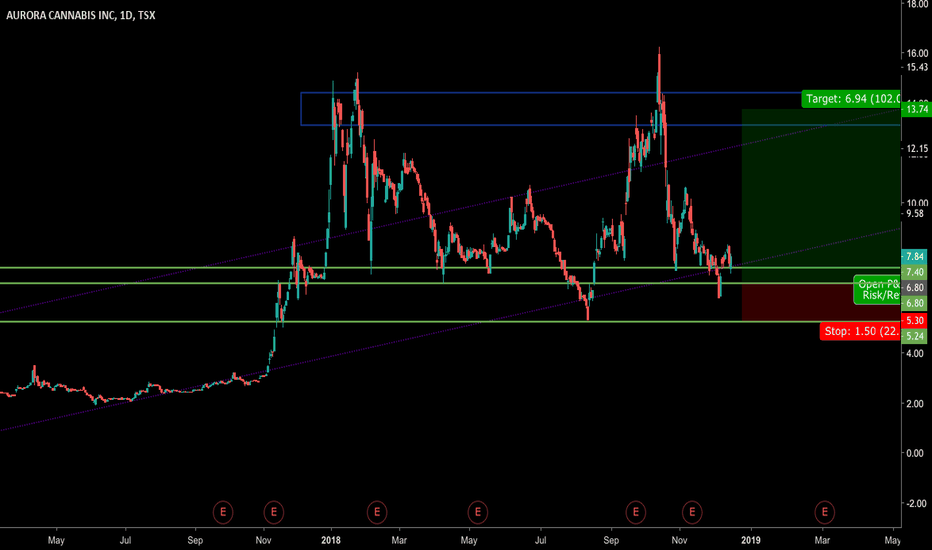Viewport: 932px width, 550px height.
Task: Click the 2.00 price axis label
Action: coord(915,404)
